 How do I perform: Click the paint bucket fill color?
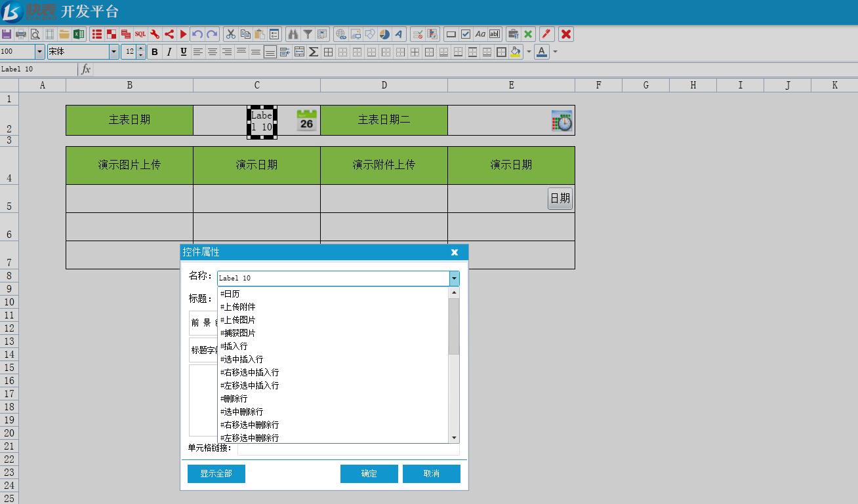pyautogui.click(x=516, y=52)
